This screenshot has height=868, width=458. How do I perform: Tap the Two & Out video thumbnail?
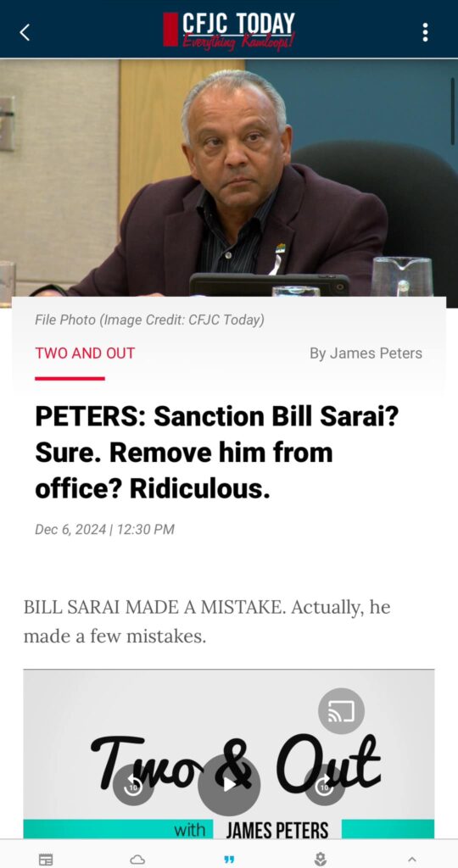pos(229,754)
